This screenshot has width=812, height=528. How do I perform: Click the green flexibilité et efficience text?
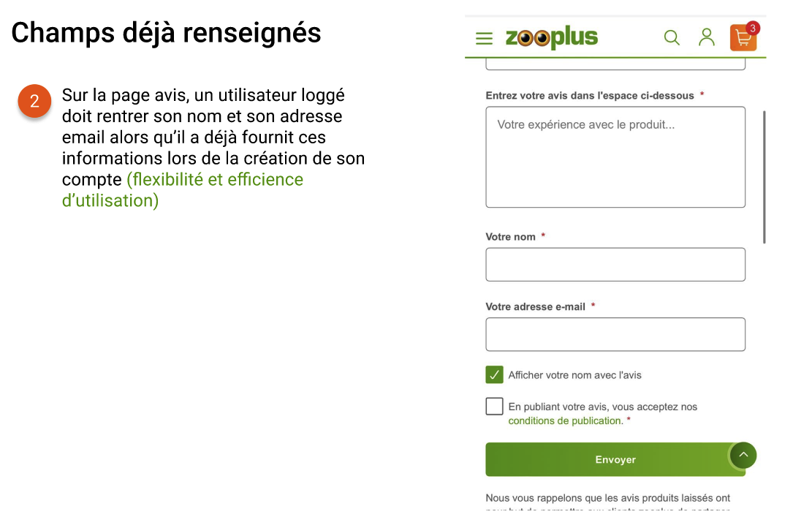coord(215,180)
